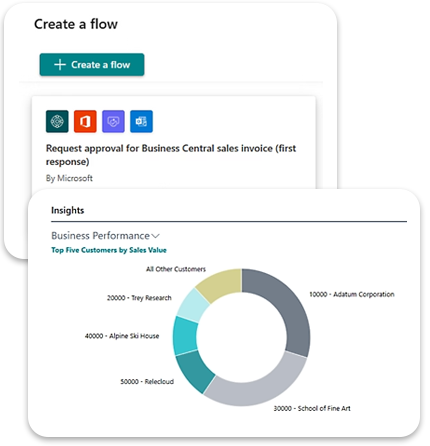Open Top Five Customers by Sales Value link
Screen dimensions: 430x446
point(109,250)
